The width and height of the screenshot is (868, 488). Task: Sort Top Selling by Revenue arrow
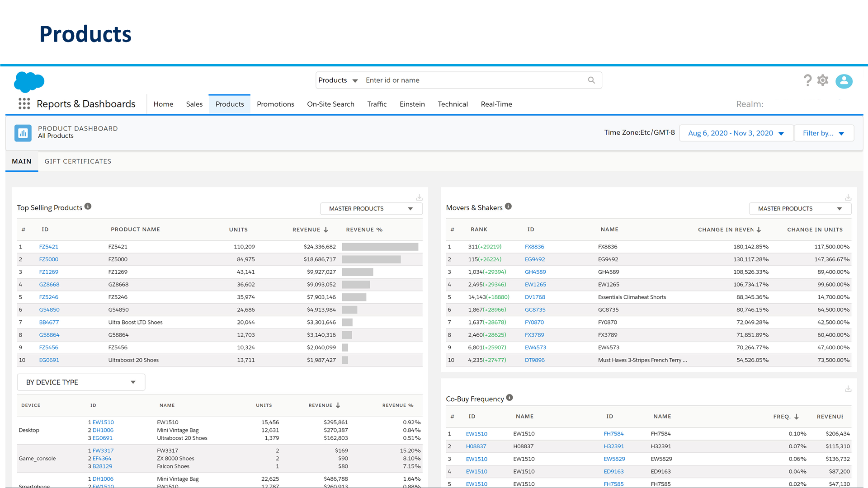(325, 230)
